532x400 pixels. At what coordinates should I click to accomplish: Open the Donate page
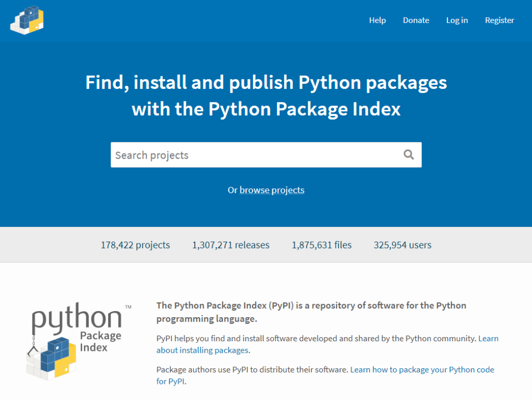point(416,20)
